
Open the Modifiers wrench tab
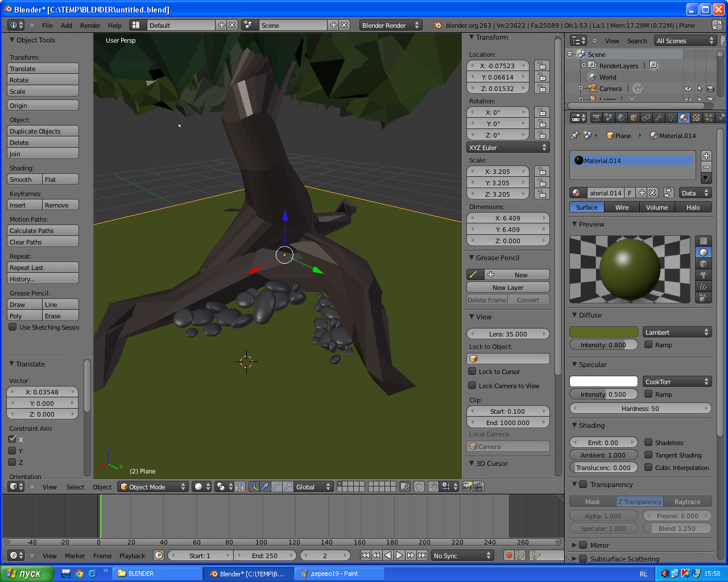(659, 118)
